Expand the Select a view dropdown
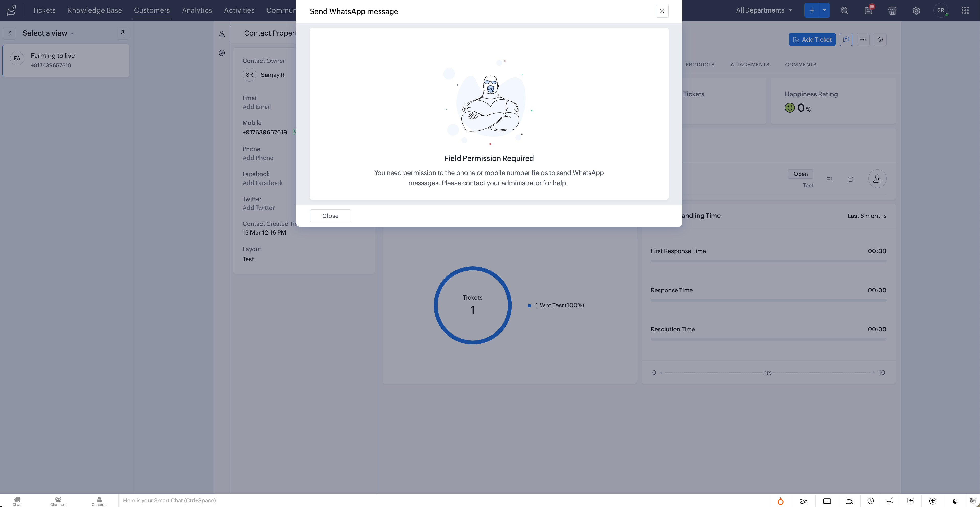Viewport: 980px width, 507px height. (48, 33)
